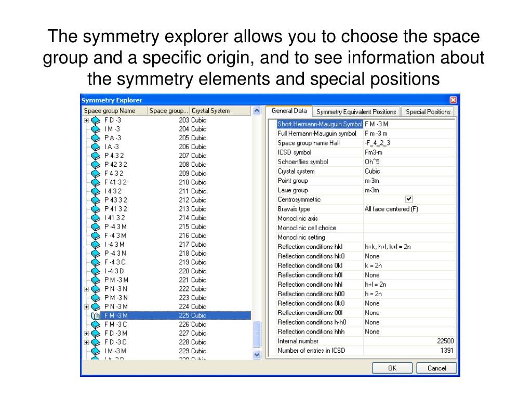The image size is (532, 399).
Task: Toggle the Centrosymmetric checkbox
Action: click(409, 199)
